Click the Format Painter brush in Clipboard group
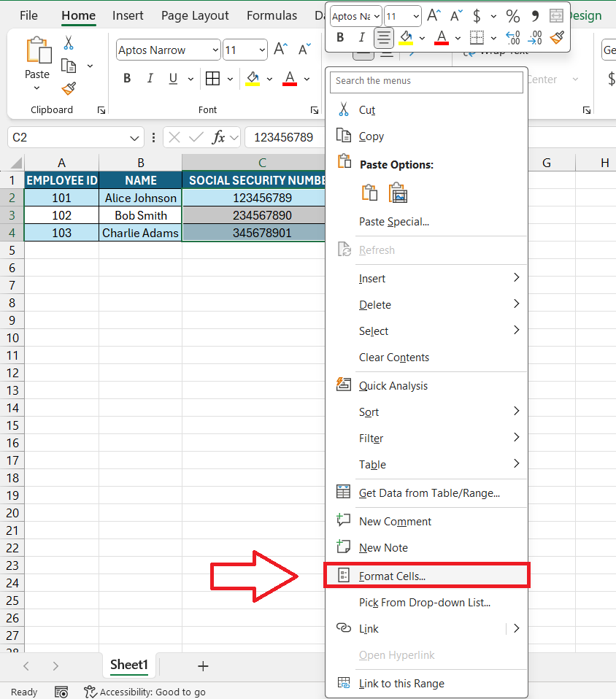 coord(69,89)
